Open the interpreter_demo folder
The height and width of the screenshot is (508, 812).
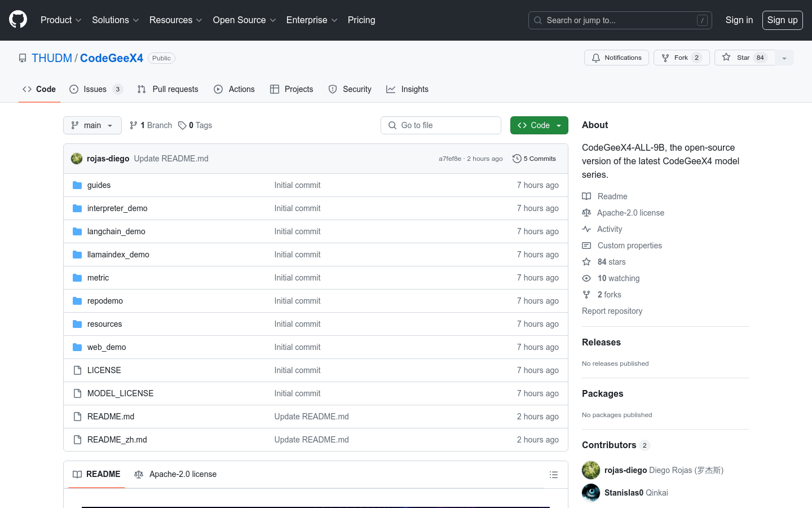pyautogui.click(x=117, y=208)
